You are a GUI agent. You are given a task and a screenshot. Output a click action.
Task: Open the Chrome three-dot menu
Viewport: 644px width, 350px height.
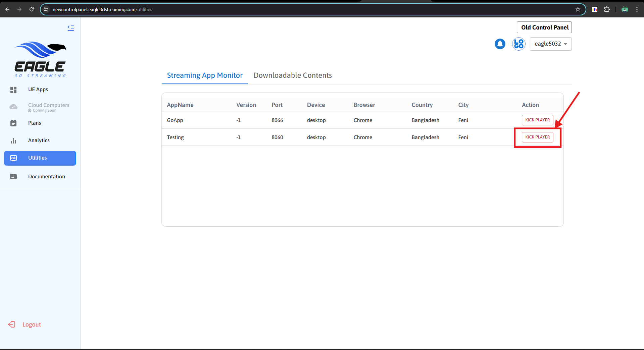pos(637,9)
